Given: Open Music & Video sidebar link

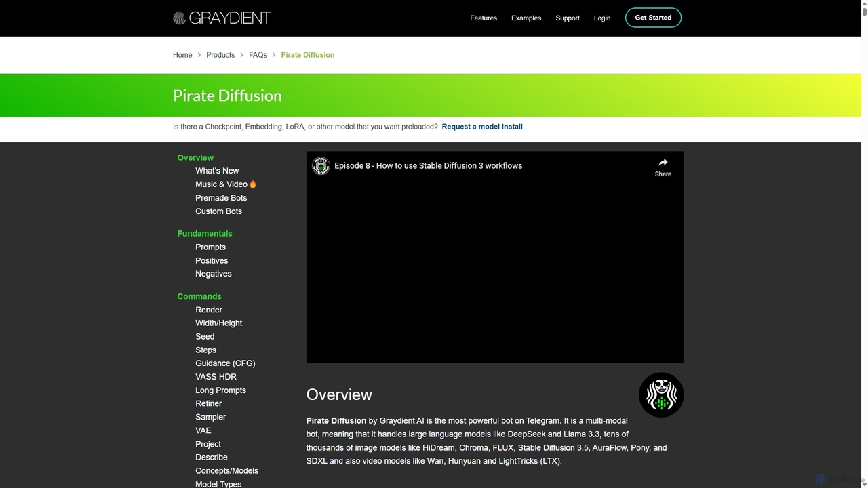Looking at the screenshot, I should (x=226, y=184).
